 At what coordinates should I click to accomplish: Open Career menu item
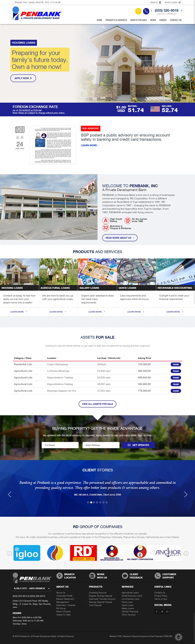point(163,20)
